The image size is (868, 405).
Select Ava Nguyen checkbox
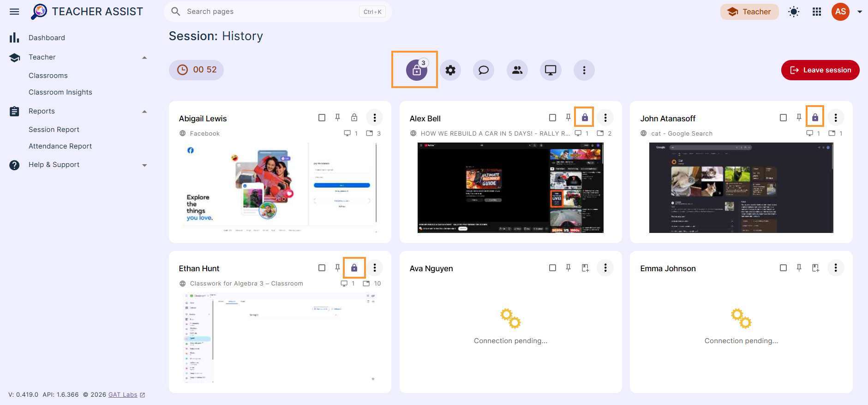point(552,268)
